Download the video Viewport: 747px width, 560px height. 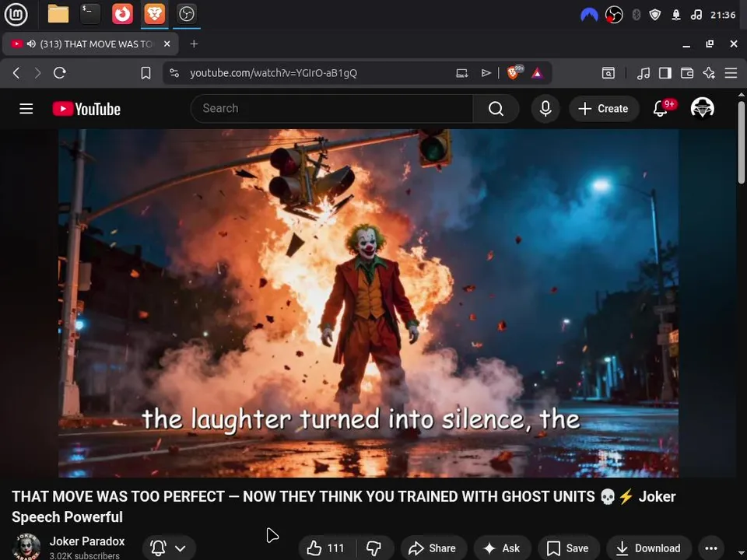click(648, 548)
